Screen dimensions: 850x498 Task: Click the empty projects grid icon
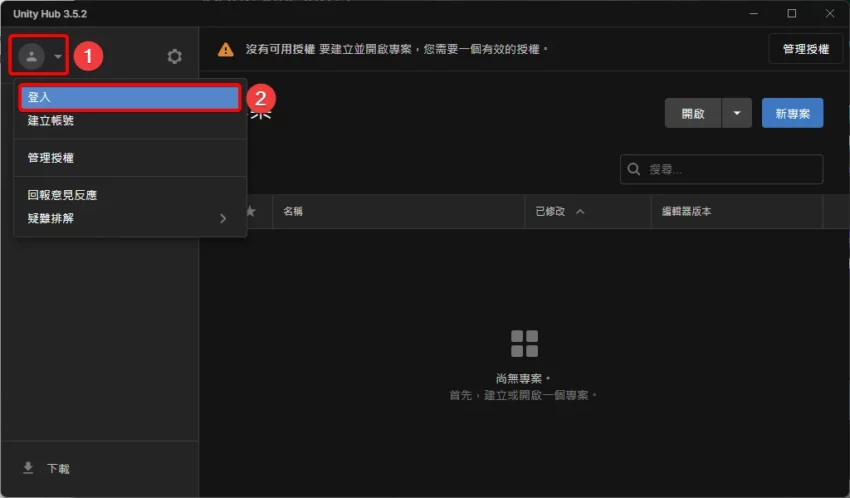[524, 344]
